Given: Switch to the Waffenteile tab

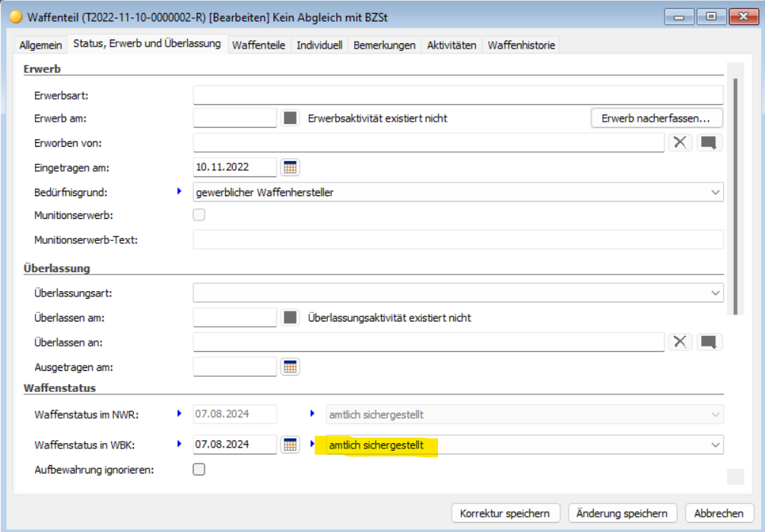Looking at the screenshot, I should coord(259,45).
